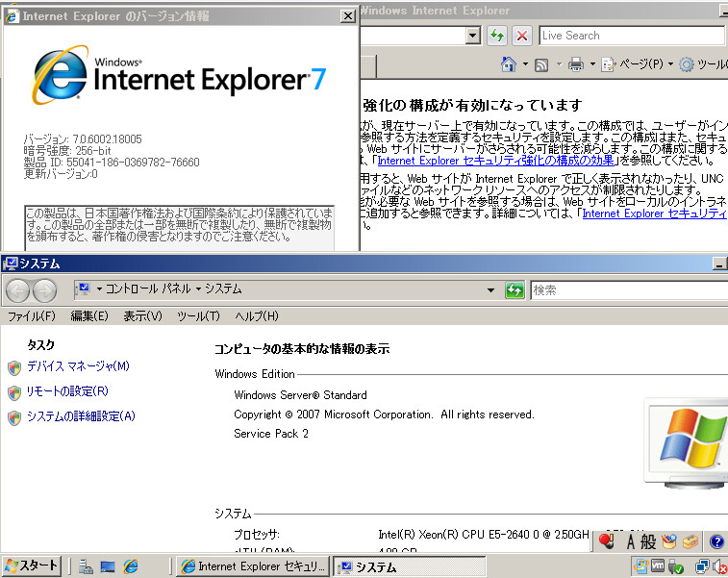This screenshot has width=728, height=578.
Task: Click the Internet Explorer logo in About dialog
Action: click(61, 75)
